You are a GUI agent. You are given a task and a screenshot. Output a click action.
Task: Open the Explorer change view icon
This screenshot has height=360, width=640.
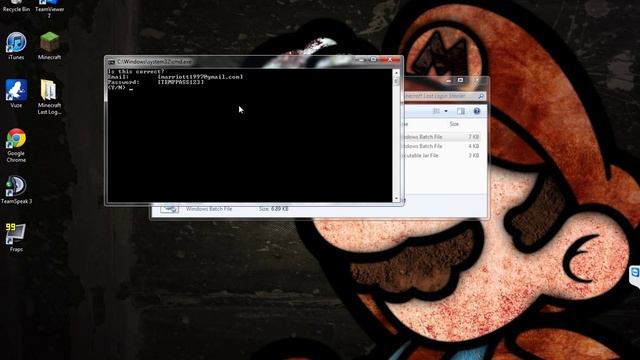coord(436,111)
